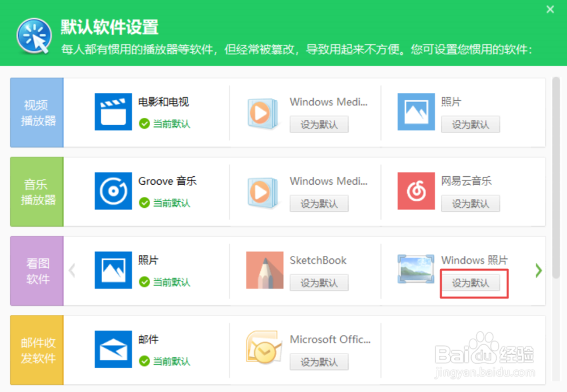
Task: Click the Groove 音乐 app icon
Action: [x=113, y=191]
